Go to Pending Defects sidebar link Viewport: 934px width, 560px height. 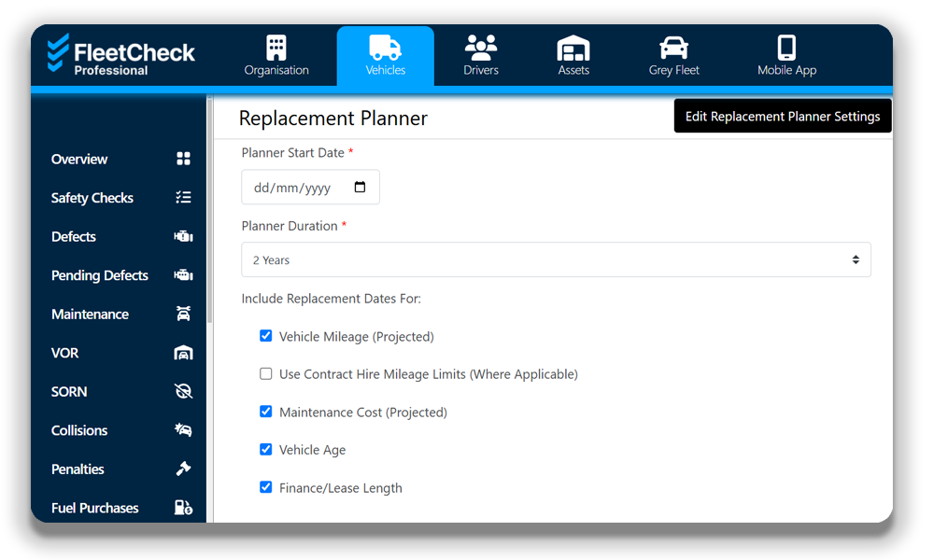click(x=100, y=275)
